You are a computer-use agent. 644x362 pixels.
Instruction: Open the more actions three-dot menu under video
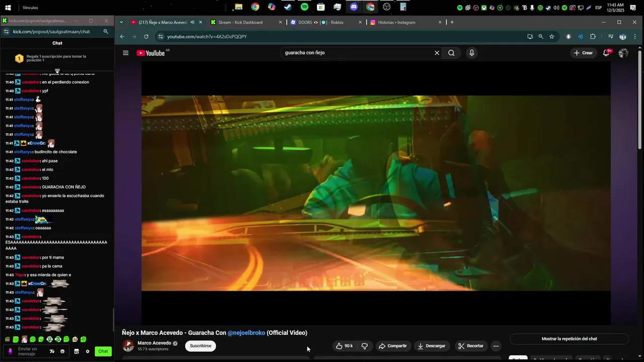point(496,346)
